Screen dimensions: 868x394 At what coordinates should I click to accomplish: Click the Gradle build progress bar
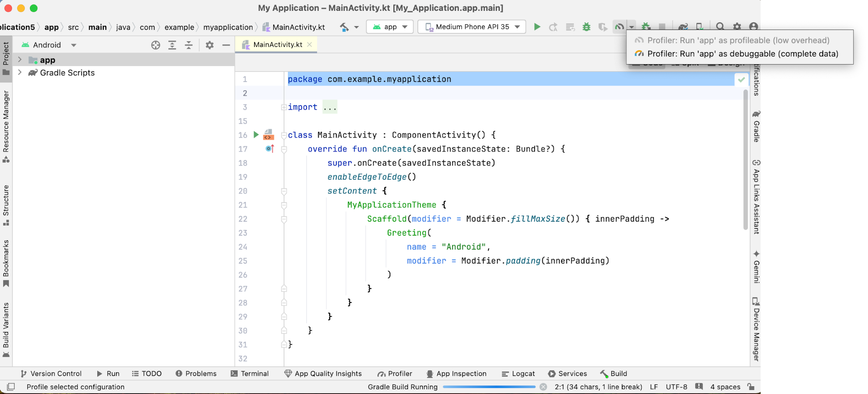489,387
